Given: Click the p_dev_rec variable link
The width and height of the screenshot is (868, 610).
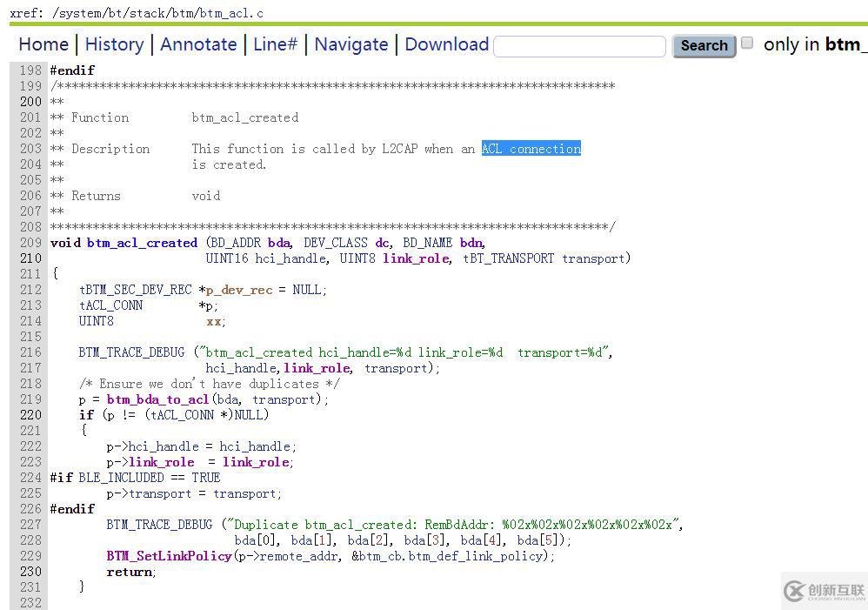Looking at the screenshot, I should click(x=239, y=290).
